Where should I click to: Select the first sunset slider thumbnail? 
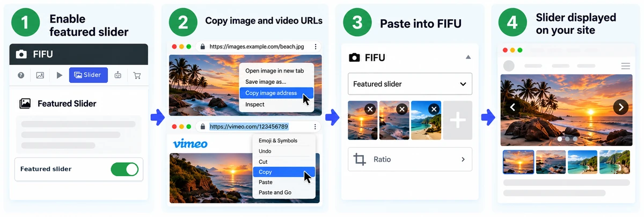[x=518, y=162]
